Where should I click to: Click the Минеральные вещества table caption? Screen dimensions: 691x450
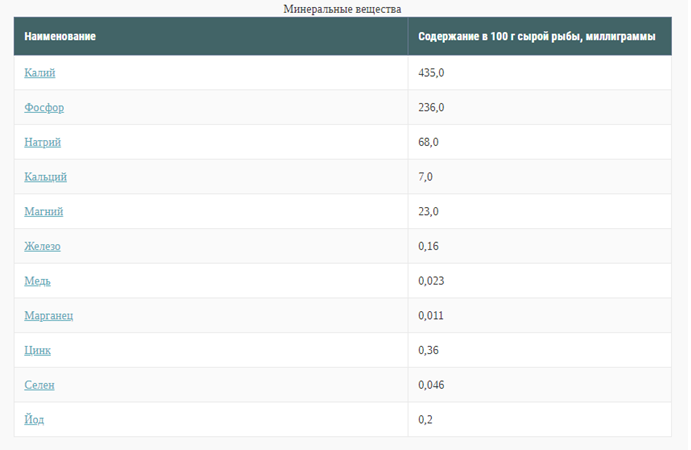[x=342, y=9]
